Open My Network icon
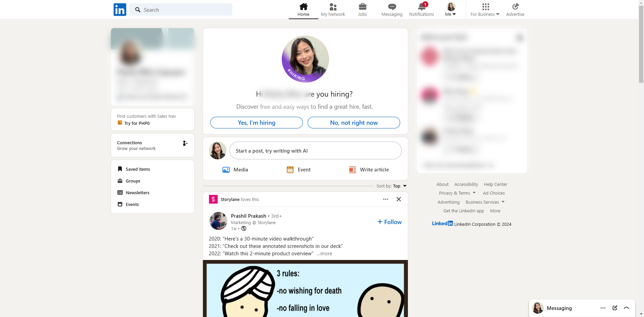This screenshot has width=644, height=317. pos(333,7)
